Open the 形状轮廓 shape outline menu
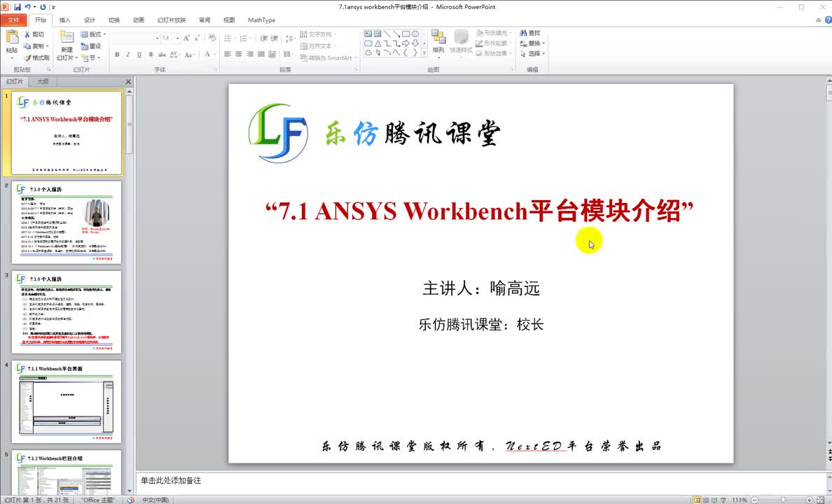The width and height of the screenshot is (832, 504). pyautogui.click(x=494, y=43)
